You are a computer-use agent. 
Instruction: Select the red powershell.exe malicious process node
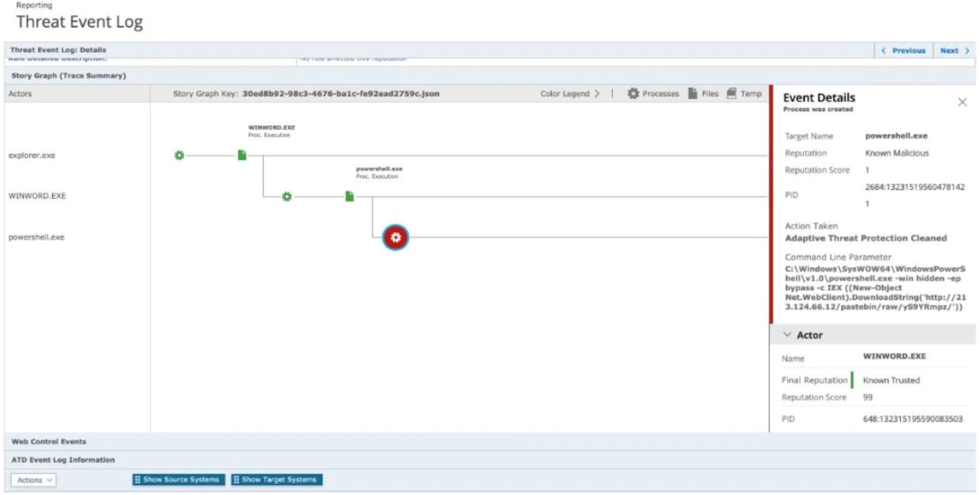[396, 238]
